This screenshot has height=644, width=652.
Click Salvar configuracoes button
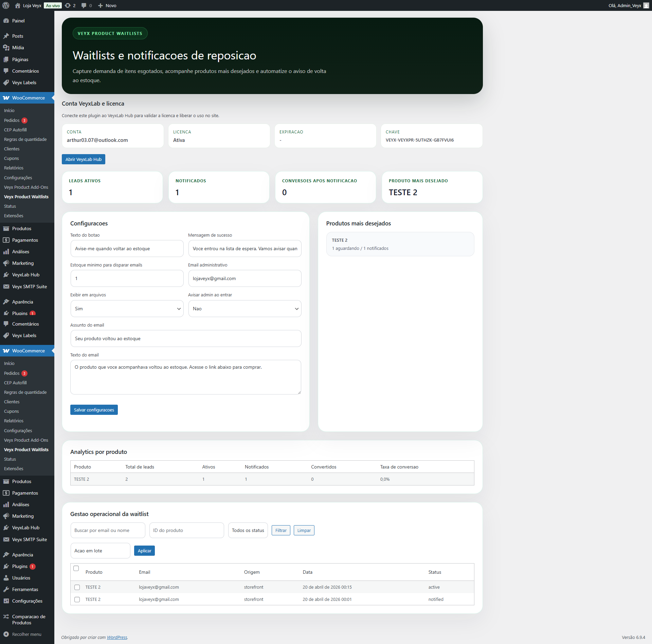coord(94,409)
